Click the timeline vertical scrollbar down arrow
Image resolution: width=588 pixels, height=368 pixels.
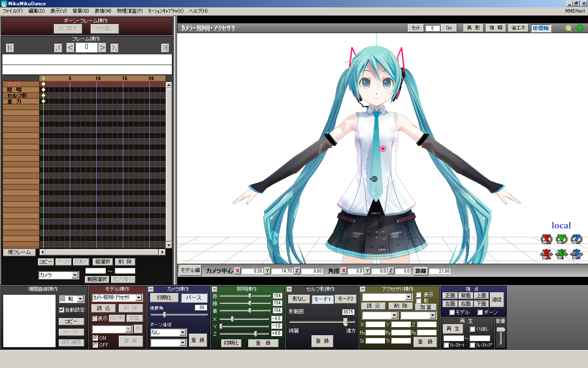[x=169, y=245]
